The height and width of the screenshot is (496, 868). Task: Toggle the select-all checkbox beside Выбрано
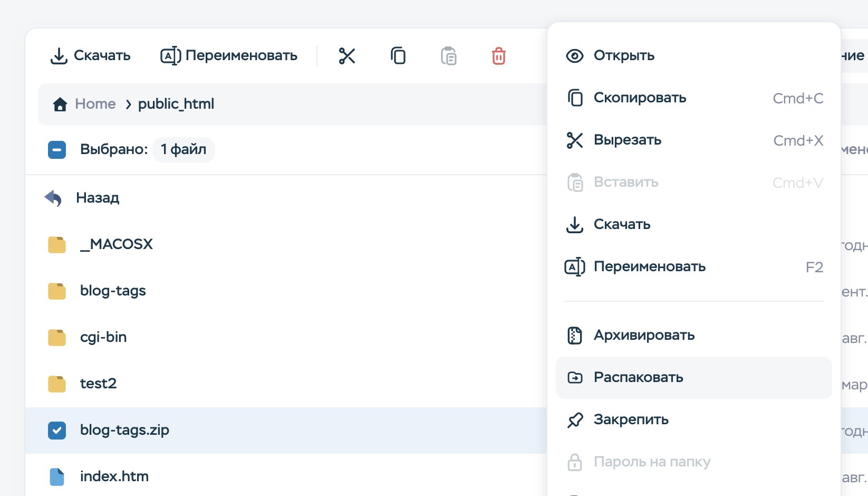pos(57,150)
